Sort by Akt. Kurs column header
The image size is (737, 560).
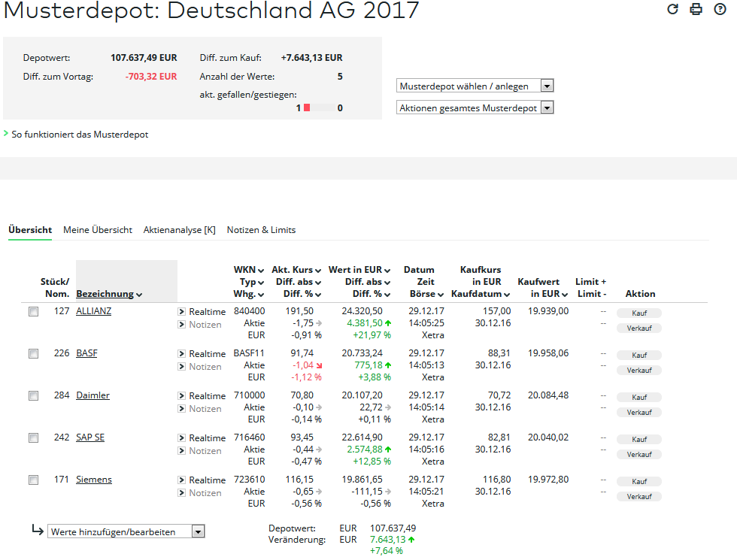coord(296,270)
